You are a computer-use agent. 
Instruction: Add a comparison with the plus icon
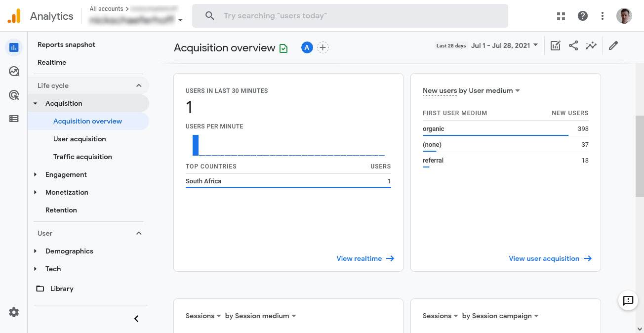(x=323, y=47)
